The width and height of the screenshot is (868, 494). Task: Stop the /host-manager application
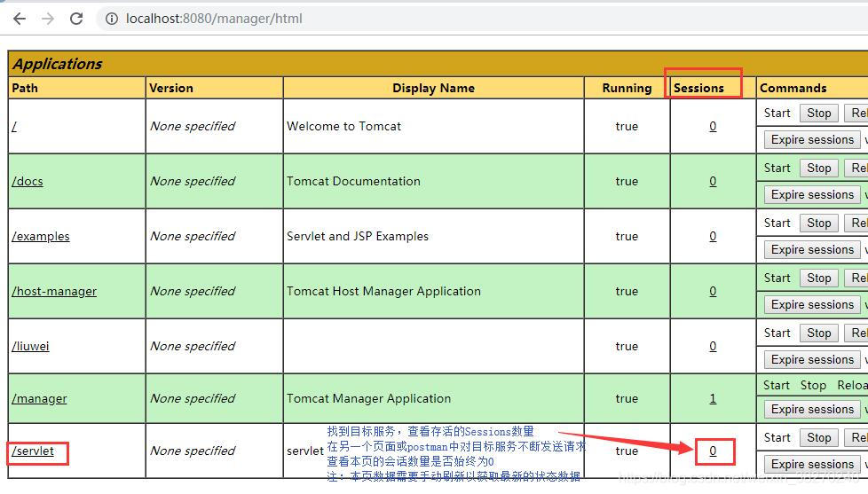pyautogui.click(x=818, y=278)
